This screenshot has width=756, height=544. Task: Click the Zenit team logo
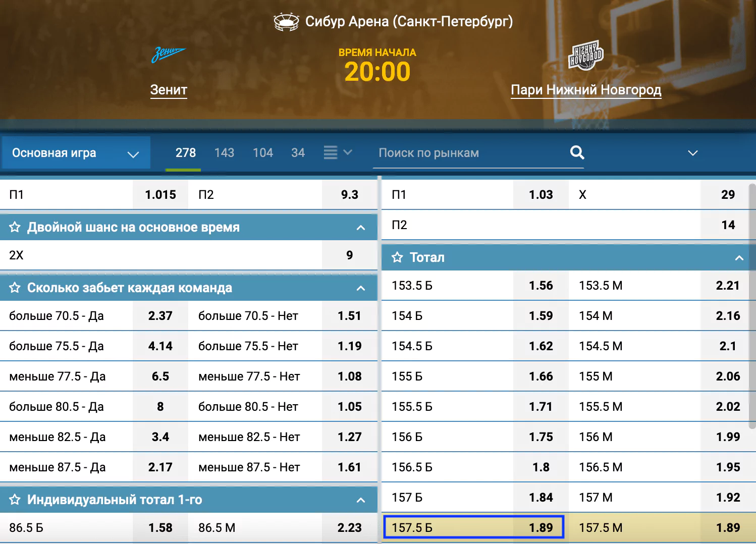[169, 55]
